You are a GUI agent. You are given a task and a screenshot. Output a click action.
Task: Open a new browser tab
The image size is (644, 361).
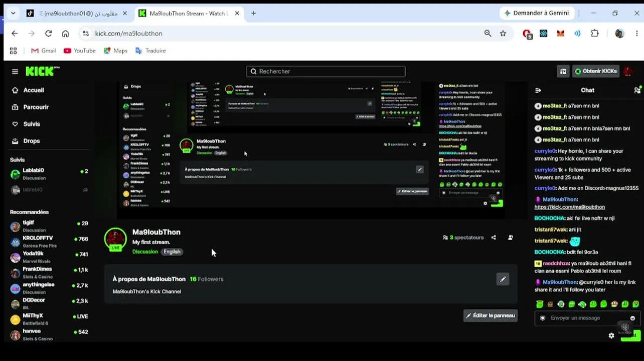pyautogui.click(x=253, y=14)
